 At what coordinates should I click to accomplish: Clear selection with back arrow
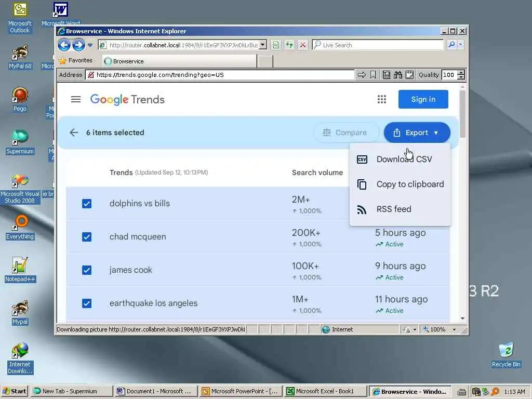click(74, 132)
